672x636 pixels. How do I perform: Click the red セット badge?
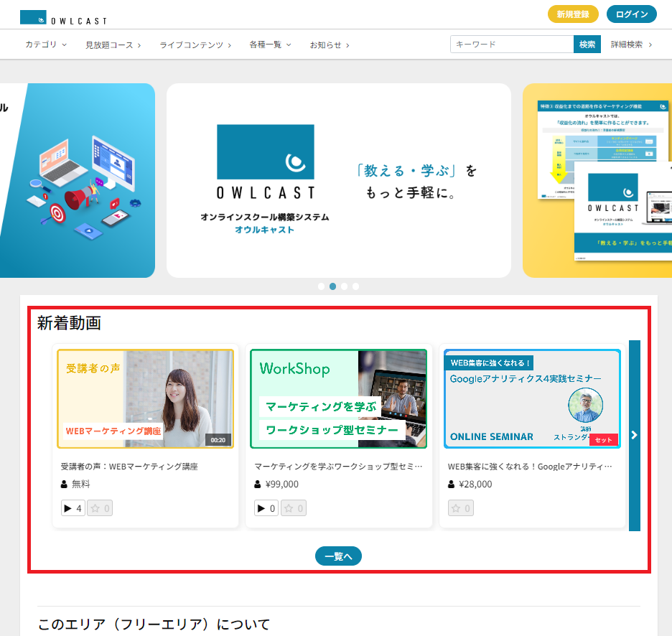pos(603,440)
